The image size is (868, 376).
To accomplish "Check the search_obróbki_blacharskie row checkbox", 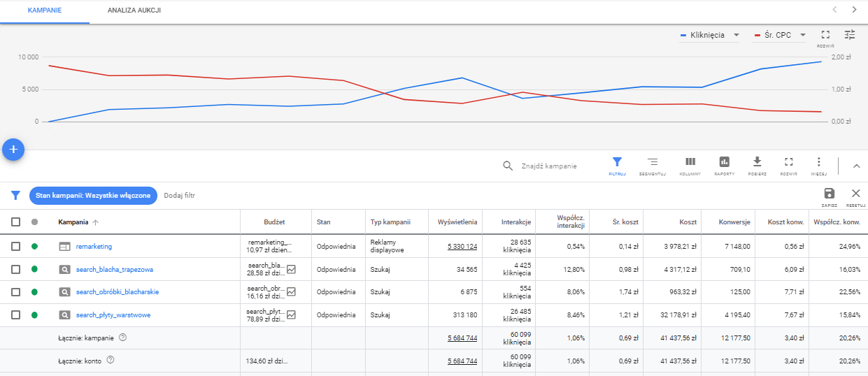I will point(15,292).
